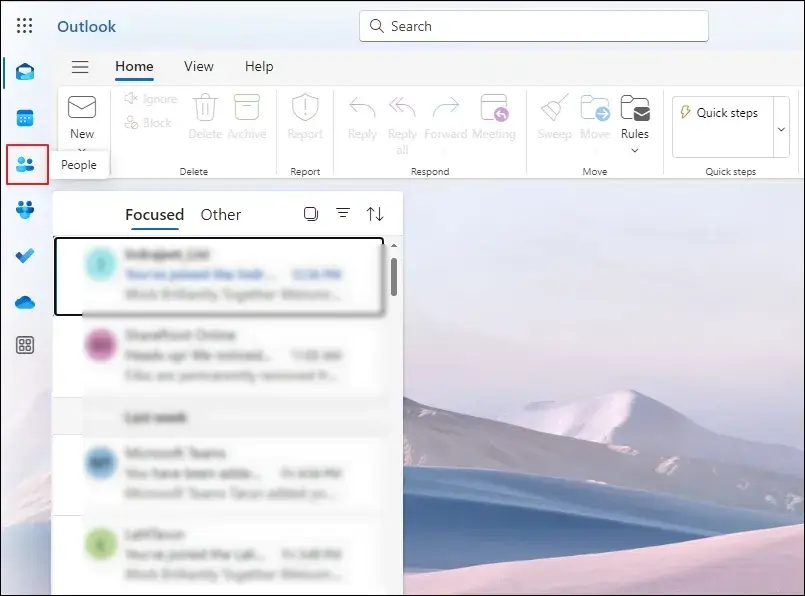The height and width of the screenshot is (596, 805).
Task: Click the message list scrollbar thumb
Action: [x=394, y=277]
